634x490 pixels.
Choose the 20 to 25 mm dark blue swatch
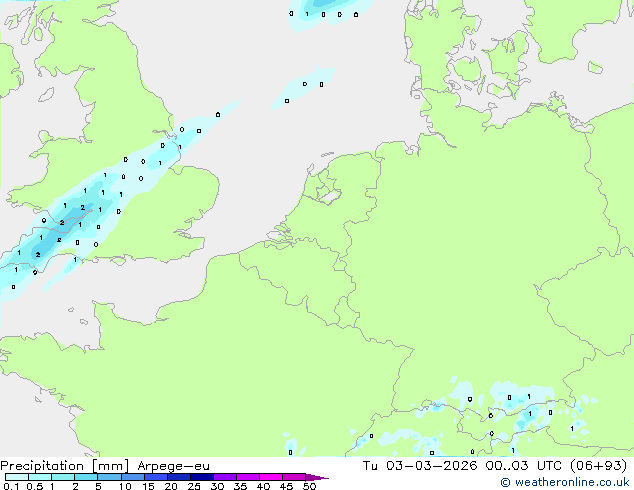(179, 477)
